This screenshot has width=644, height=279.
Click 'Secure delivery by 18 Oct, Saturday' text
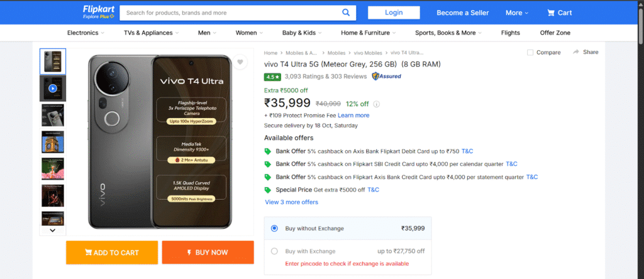pyautogui.click(x=311, y=126)
